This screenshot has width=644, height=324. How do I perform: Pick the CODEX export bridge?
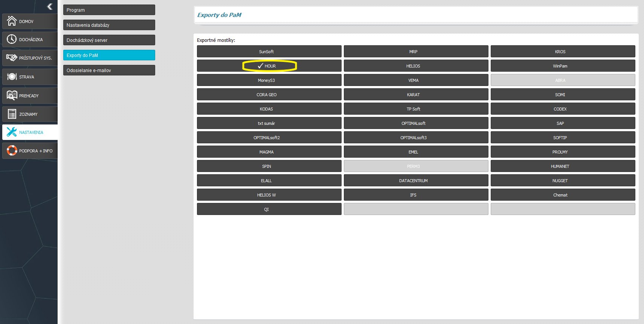(563, 109)
